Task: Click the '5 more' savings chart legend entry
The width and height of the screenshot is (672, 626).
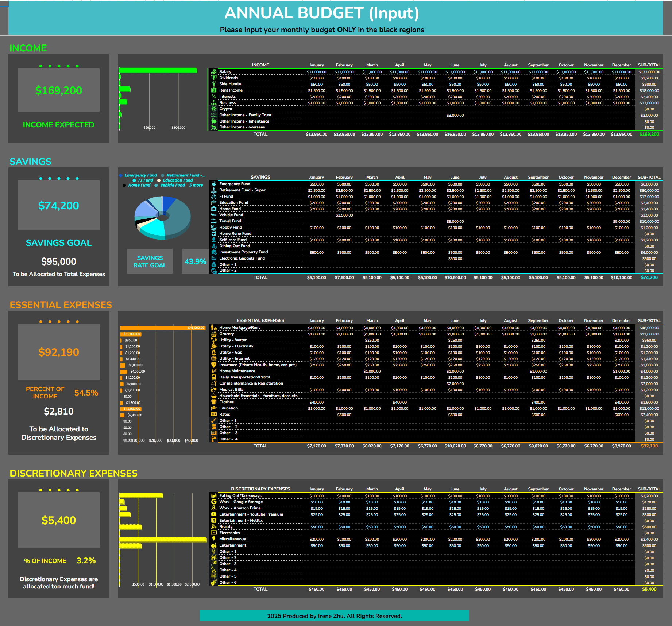Action: 196,185
